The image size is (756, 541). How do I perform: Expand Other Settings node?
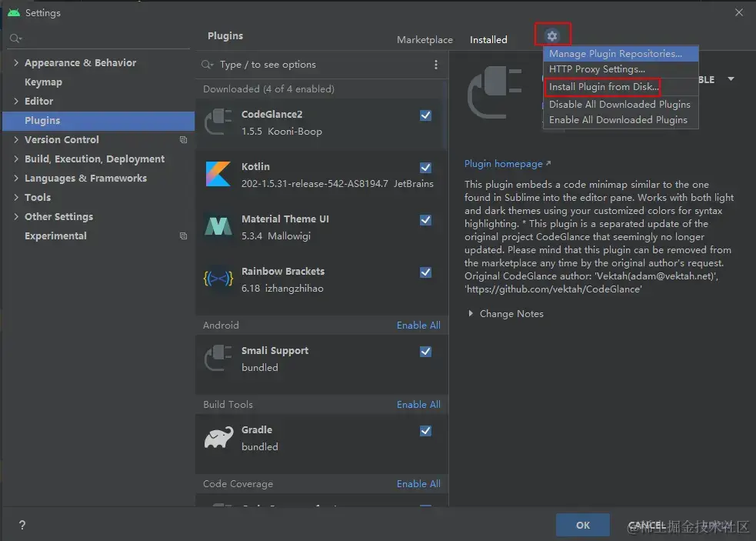16,216
